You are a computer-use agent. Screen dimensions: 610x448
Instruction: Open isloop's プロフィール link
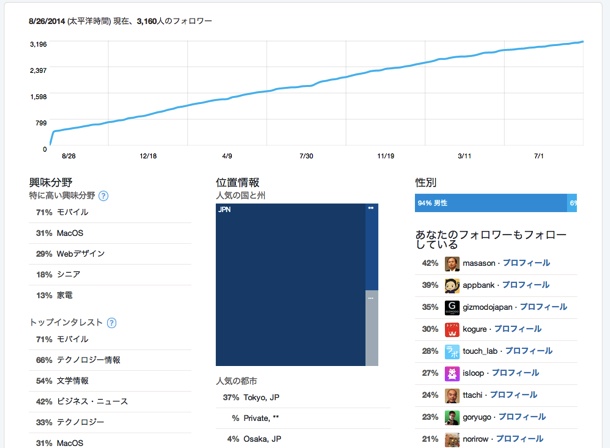(x=515, y=373)
